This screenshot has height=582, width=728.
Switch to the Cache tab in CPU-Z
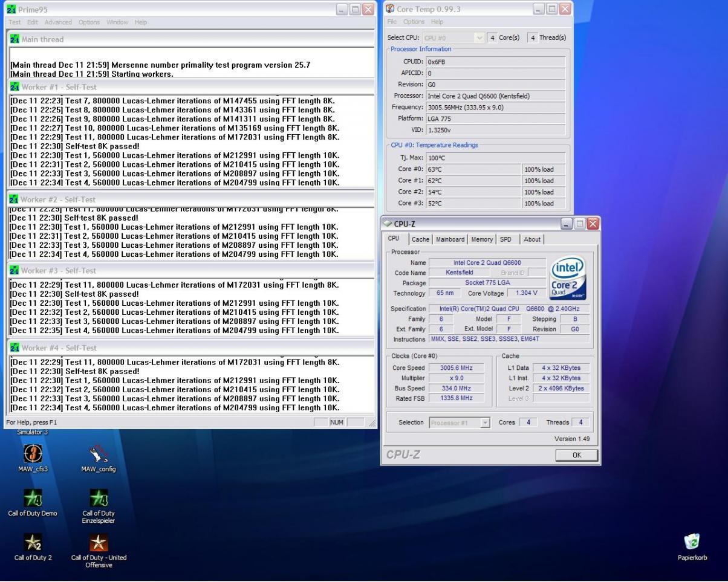[x=420, y=239]
